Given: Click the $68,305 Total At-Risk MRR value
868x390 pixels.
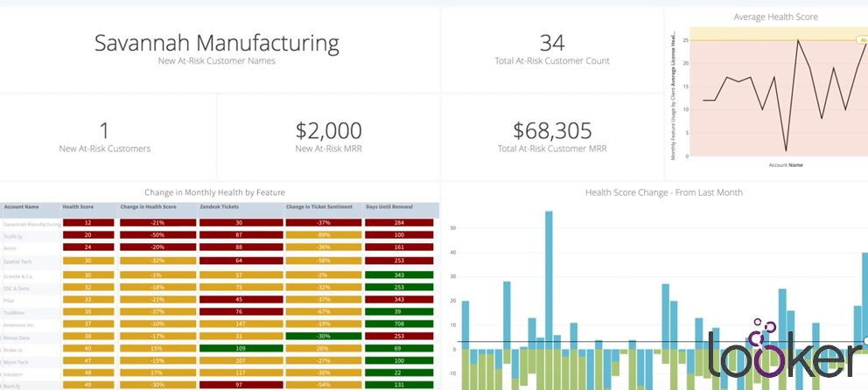Looking at the screenshot, I should (552, 131).
